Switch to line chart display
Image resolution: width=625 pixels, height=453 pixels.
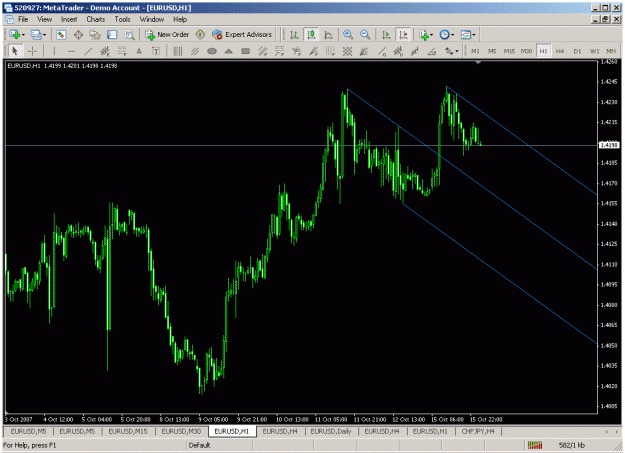328,35
